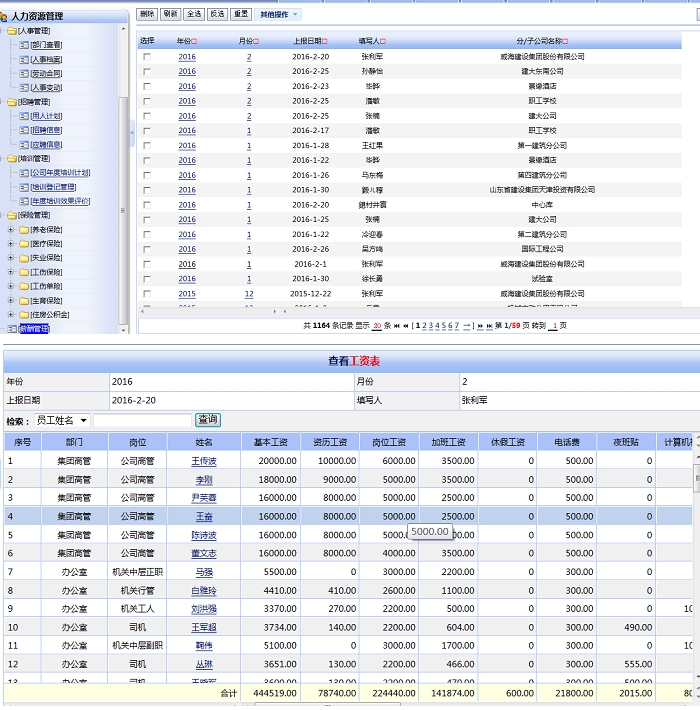Click the 医疗保险 folder icon

pos(24,244)
